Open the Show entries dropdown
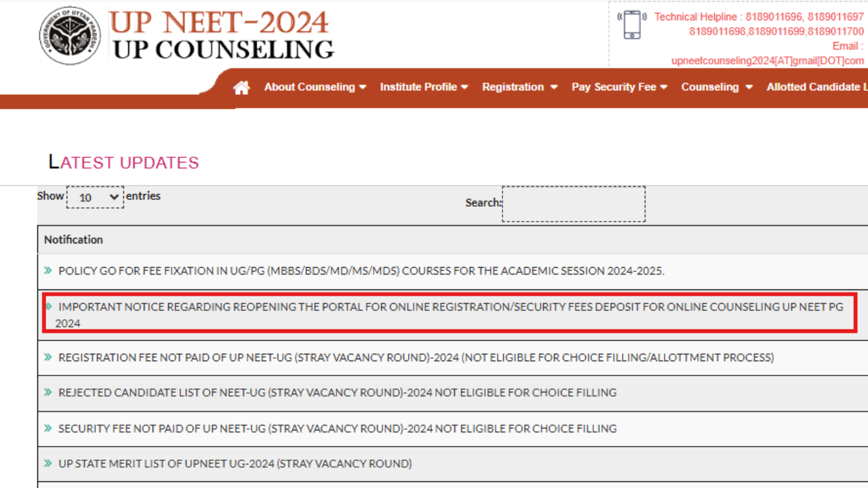Image resolution: width=868 pixels, height=488 pixels. [x=95, y=197]
